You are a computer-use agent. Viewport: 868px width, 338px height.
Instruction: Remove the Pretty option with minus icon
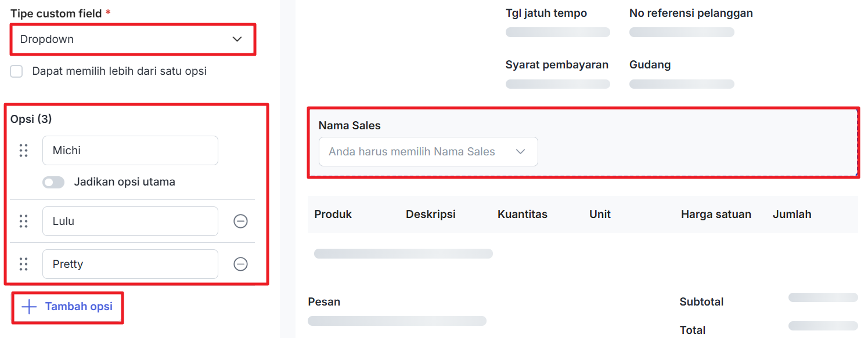pos(240,264)
